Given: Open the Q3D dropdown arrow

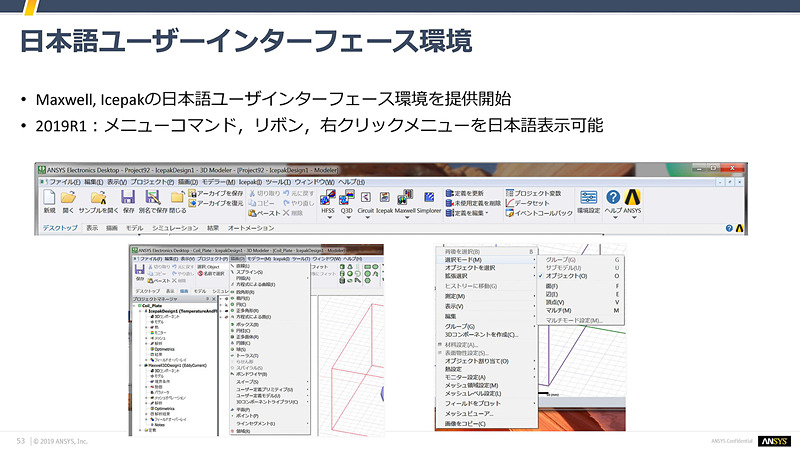Looking at the screenshot, I should (347, 218).
